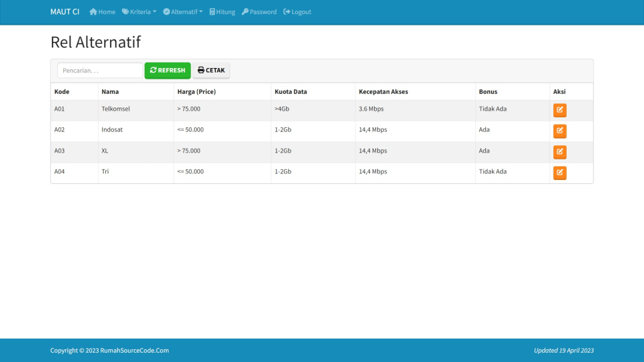Screen dimensions: 644x362
Task: Click the edit icon for Indosat row
Action: (x=559, y=131)
